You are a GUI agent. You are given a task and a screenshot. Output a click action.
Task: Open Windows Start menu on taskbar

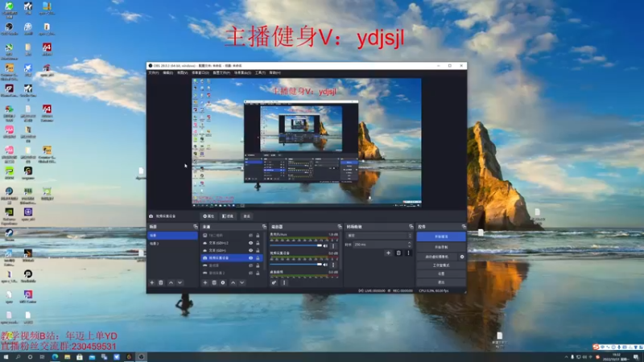pos(6,357)
